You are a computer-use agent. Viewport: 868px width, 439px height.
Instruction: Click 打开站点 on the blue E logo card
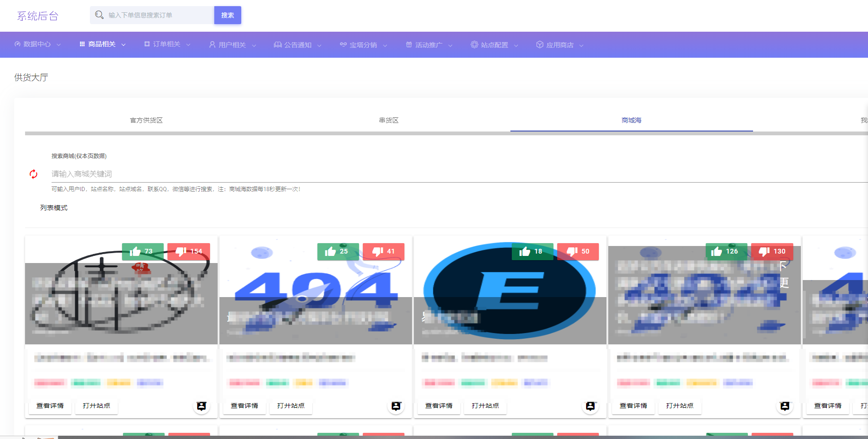pos(485,406)
